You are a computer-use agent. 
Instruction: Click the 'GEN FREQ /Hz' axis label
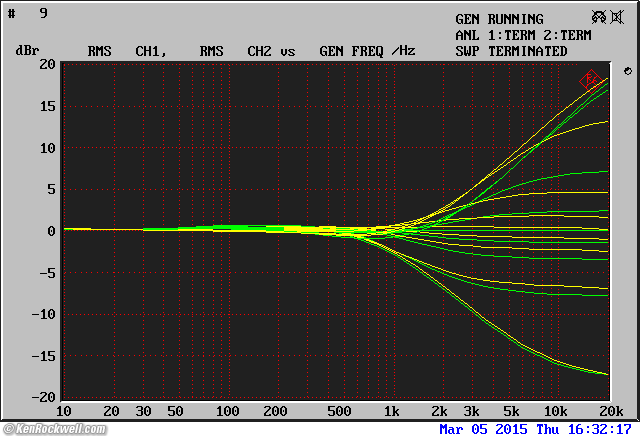tap(367, 51)
